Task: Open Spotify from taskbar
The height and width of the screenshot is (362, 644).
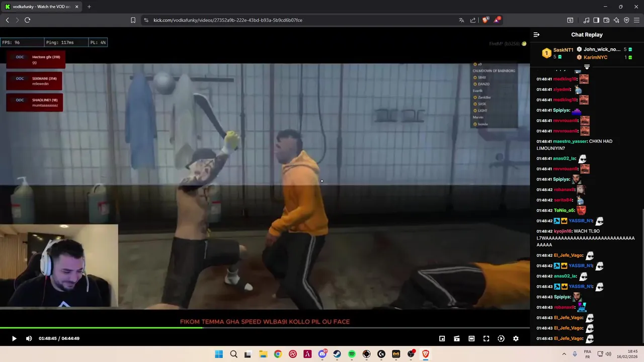Action: (352, 354)
